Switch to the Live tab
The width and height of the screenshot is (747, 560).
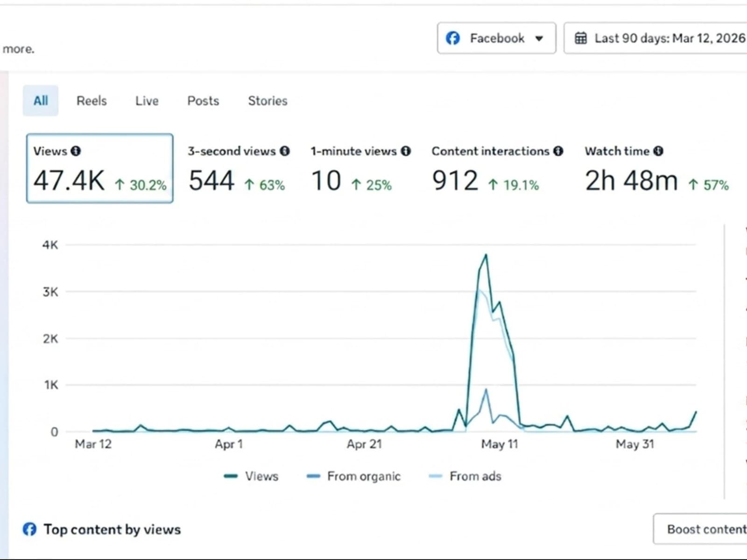point(147,101)
